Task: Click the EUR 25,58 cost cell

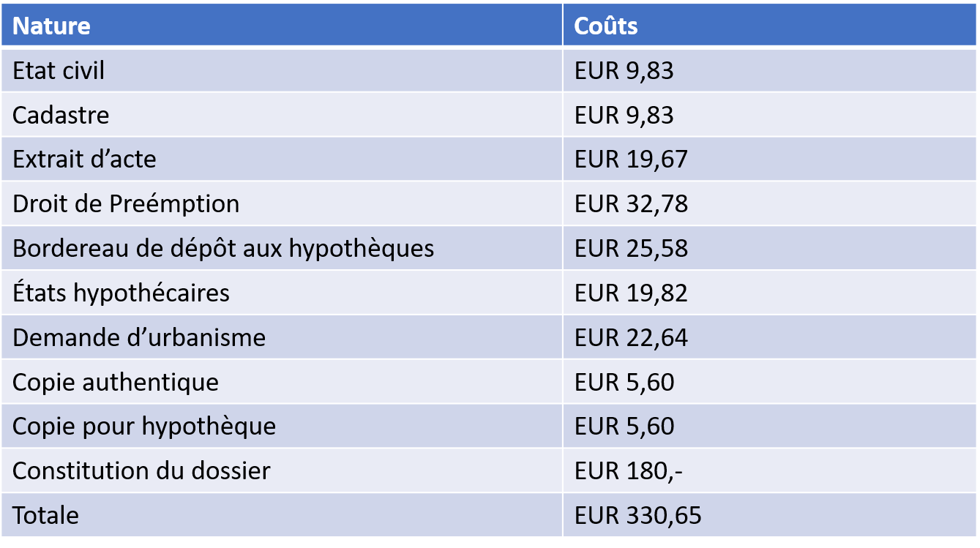Action: 770,248
